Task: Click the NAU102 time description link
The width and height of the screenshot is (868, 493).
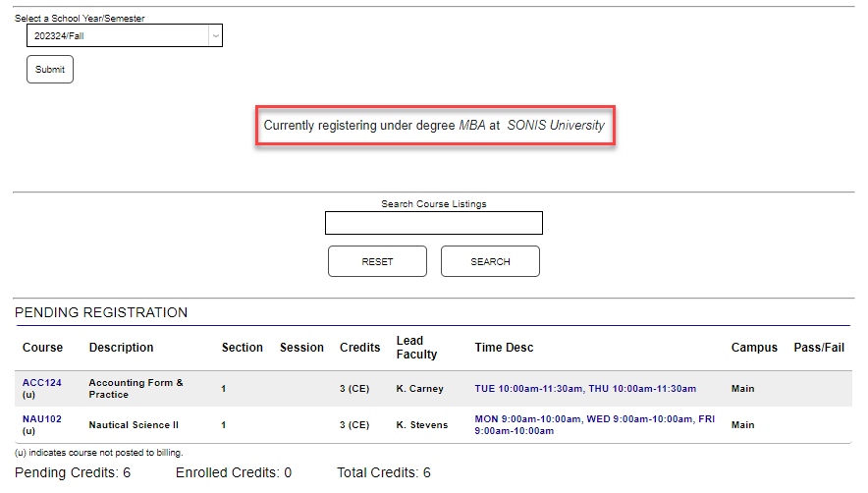Action: click(x=594, y=425)
